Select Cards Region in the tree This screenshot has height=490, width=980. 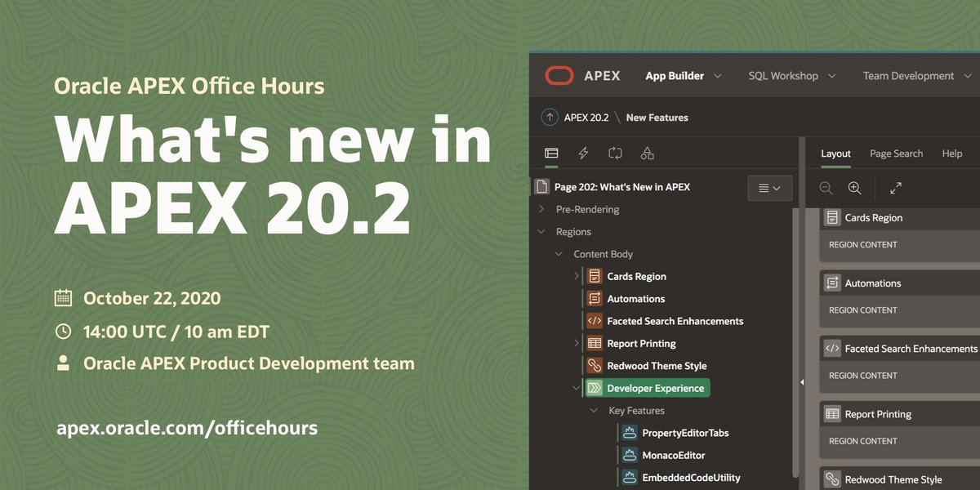(636, 276)
